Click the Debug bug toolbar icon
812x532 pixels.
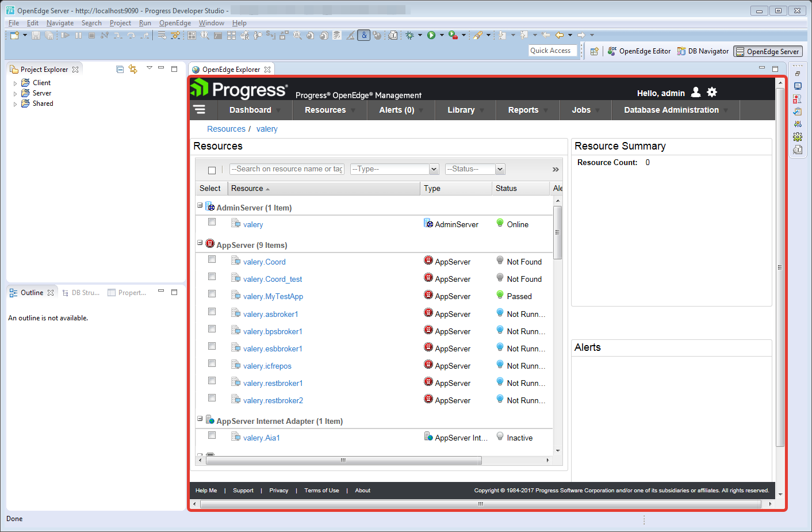pyautogui.click(x=409, y=36)
